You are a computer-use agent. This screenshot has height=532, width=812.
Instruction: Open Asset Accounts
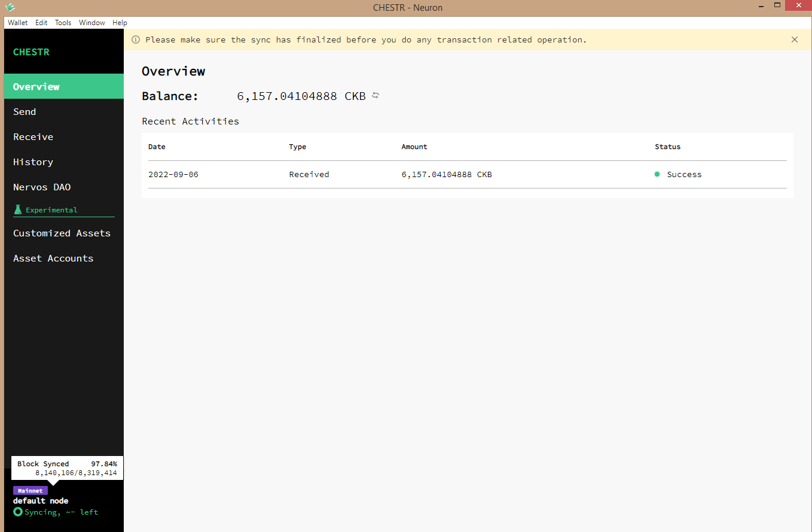[x=53, y=258]
